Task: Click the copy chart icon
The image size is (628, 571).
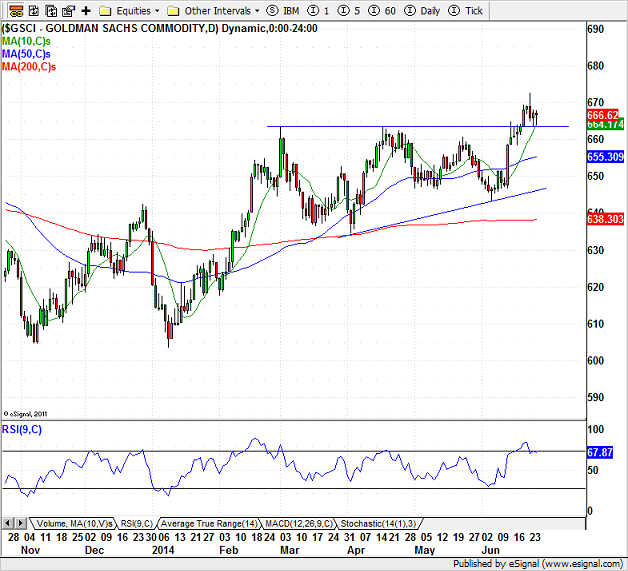Action: pos(51,11)
